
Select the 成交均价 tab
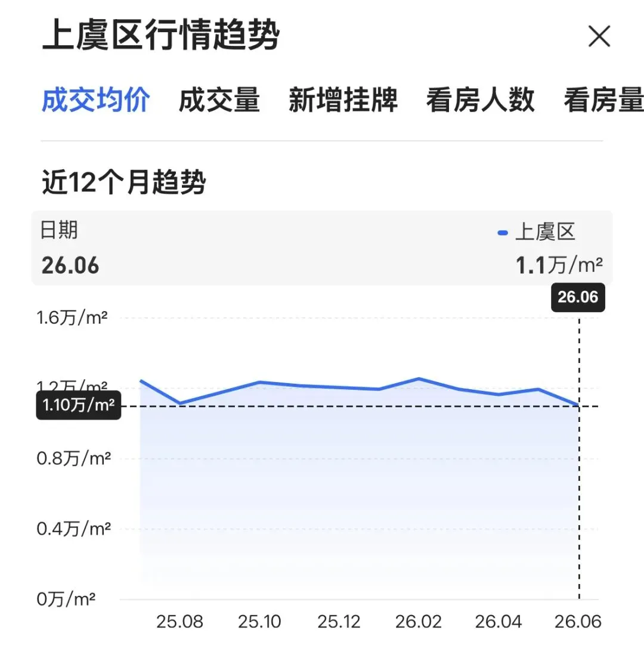95,100
